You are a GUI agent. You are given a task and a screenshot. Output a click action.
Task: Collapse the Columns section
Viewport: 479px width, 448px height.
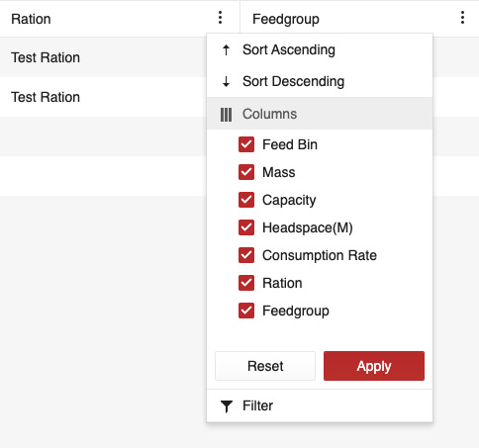pyautogui.click(x=320, y=114)
